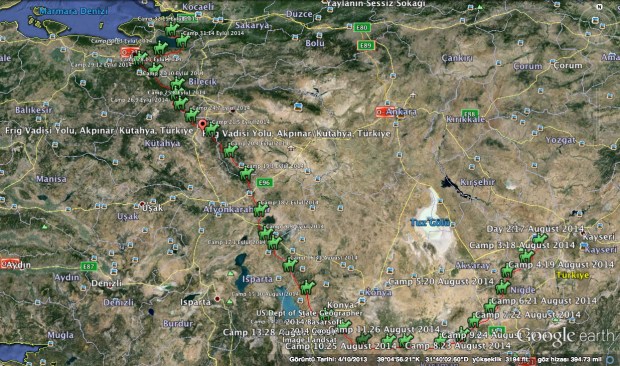Click the Sakarya city label

252,25
